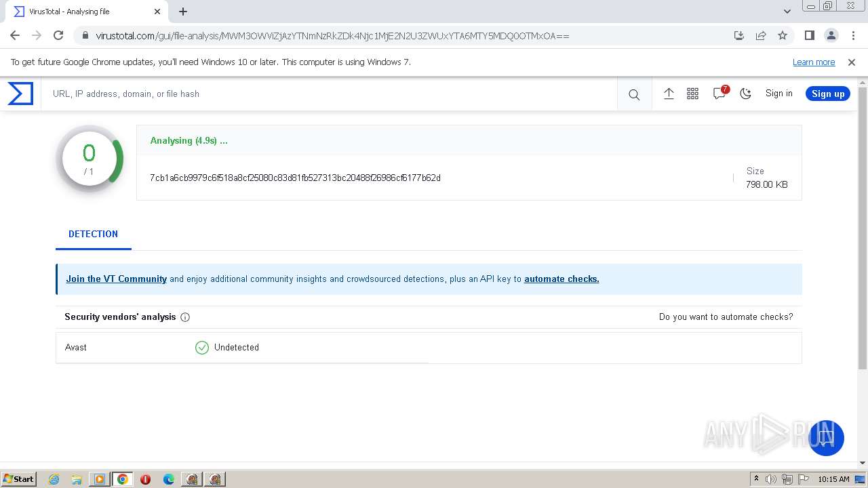Open the tab search dropdown arrow
This screenshot has height=488, width=868.
point(787,12)
